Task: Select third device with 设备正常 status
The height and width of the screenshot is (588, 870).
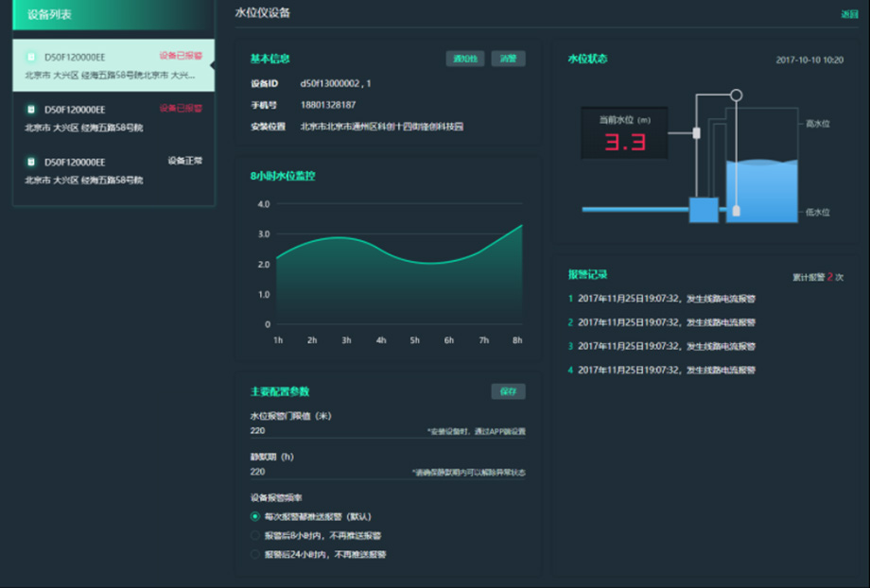Action: point(113,170)
